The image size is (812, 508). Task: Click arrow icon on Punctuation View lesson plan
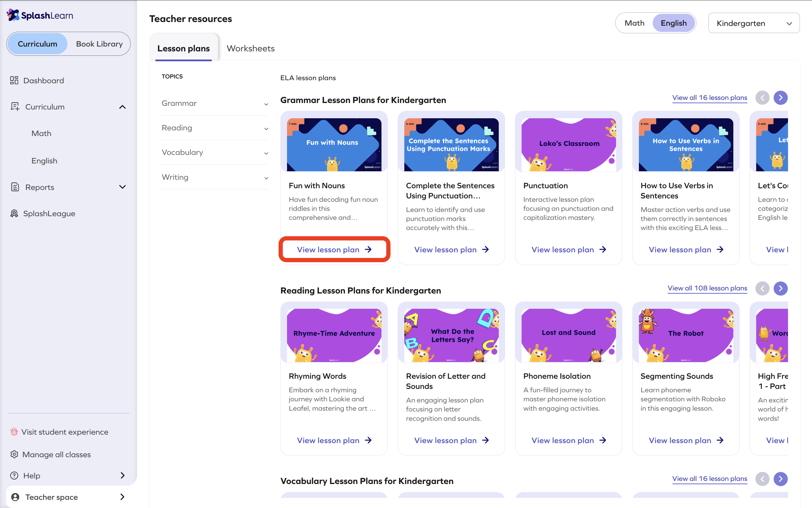point(603,249)
